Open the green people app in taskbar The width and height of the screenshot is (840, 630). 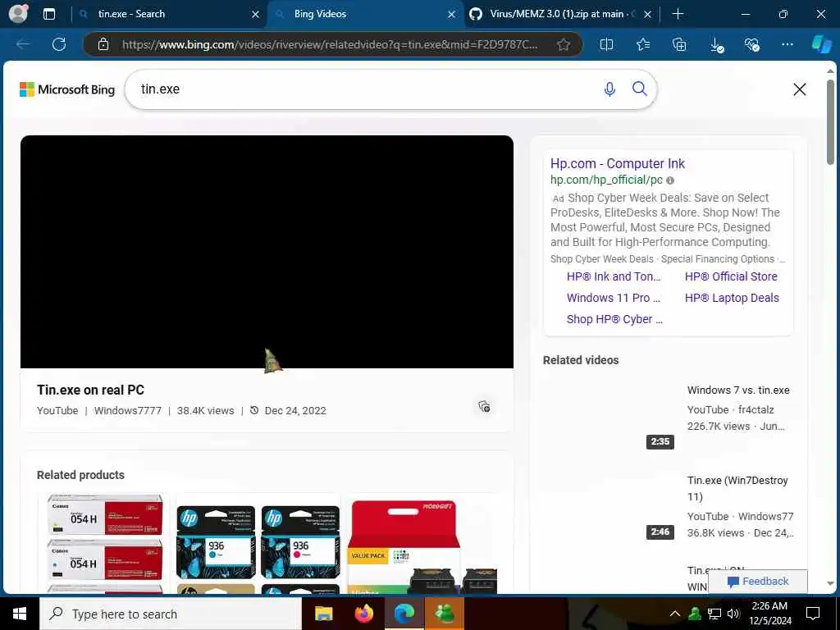(x=445, y=614)
